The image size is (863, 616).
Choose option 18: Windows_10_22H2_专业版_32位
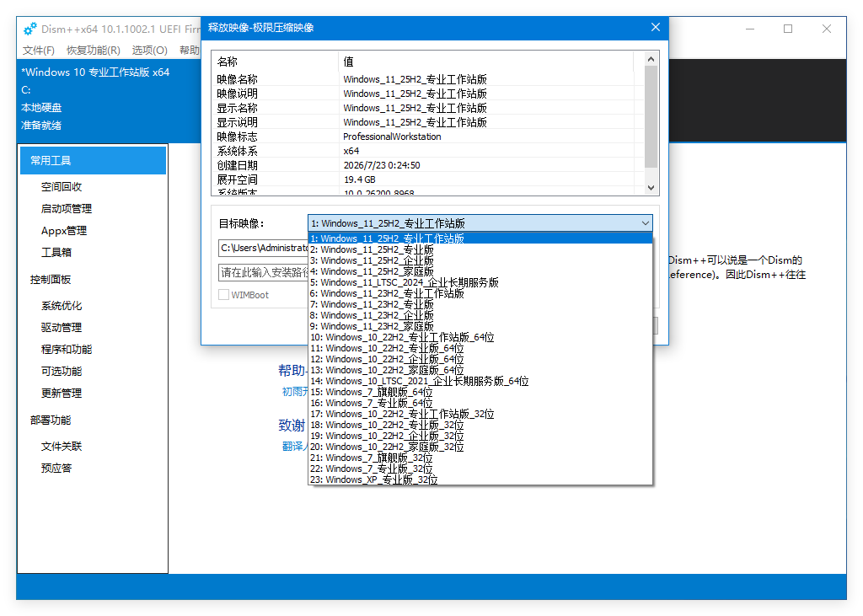tap(480, 425)
